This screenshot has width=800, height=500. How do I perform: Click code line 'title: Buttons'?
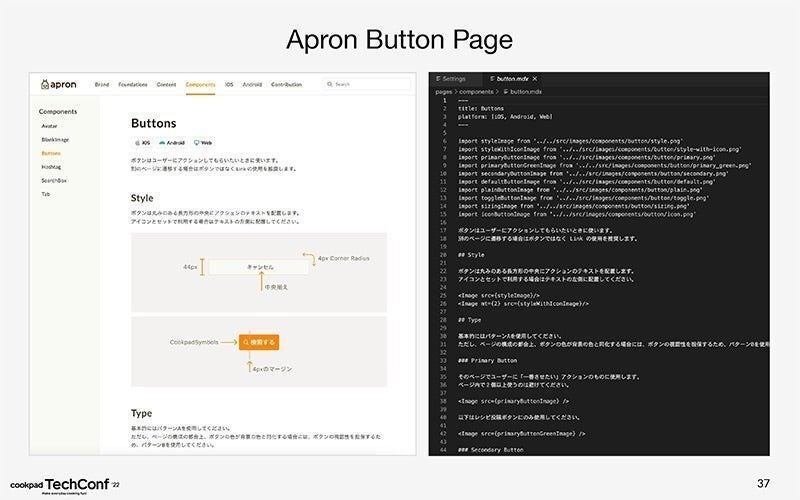481,109
